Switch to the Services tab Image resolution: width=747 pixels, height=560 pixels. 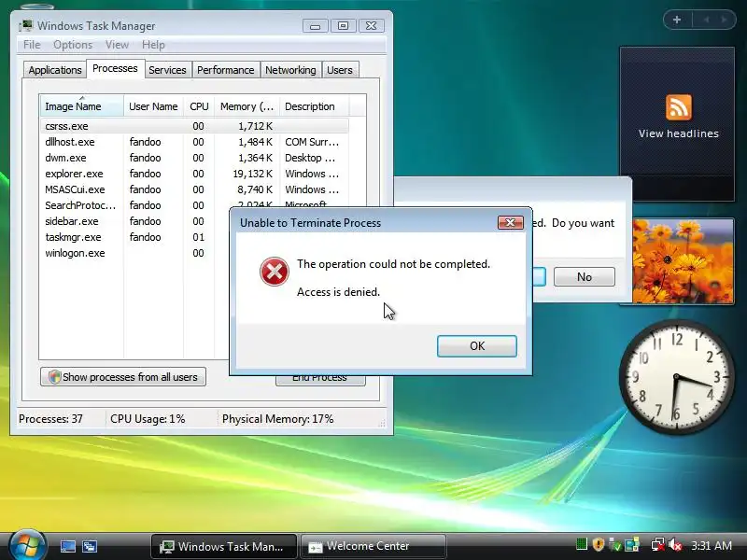point(167,70)
